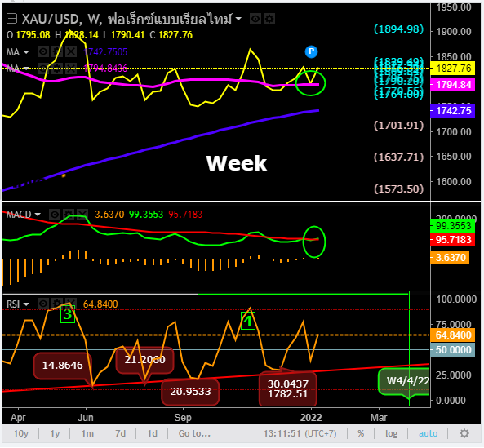The width and height of the screenshot is (484, 448).
Task: Toggle MACD indicator visibility eye
Action: 55,214
